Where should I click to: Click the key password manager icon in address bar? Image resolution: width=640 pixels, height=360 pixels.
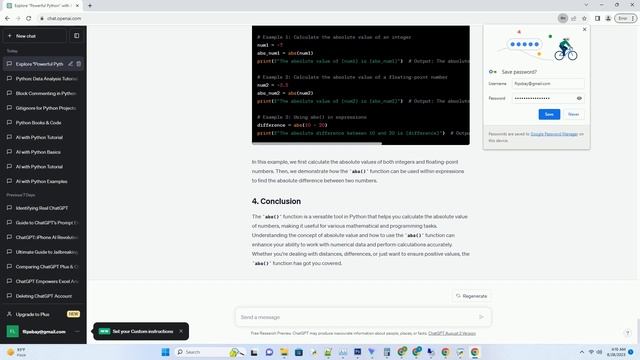(x=563, y=18)
